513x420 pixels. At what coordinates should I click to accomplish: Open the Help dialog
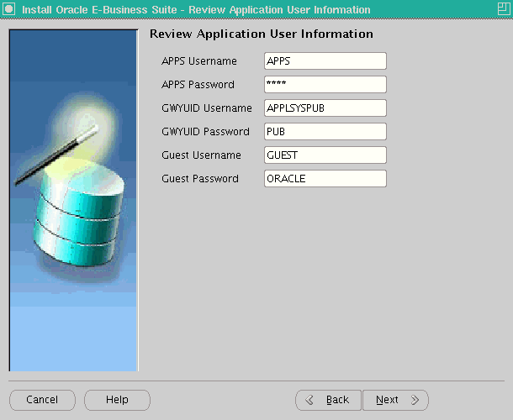click(x=117, y=400)
